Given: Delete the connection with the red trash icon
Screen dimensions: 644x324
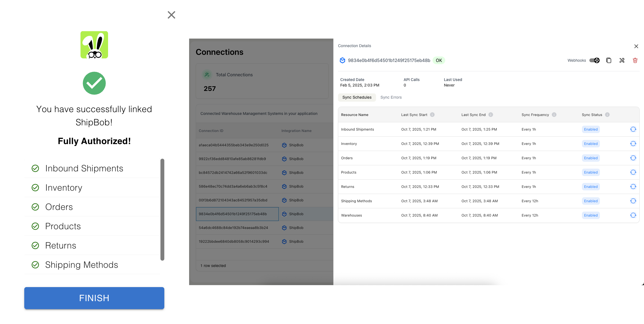Looking at the screenshot, I should tap(635, 60).
